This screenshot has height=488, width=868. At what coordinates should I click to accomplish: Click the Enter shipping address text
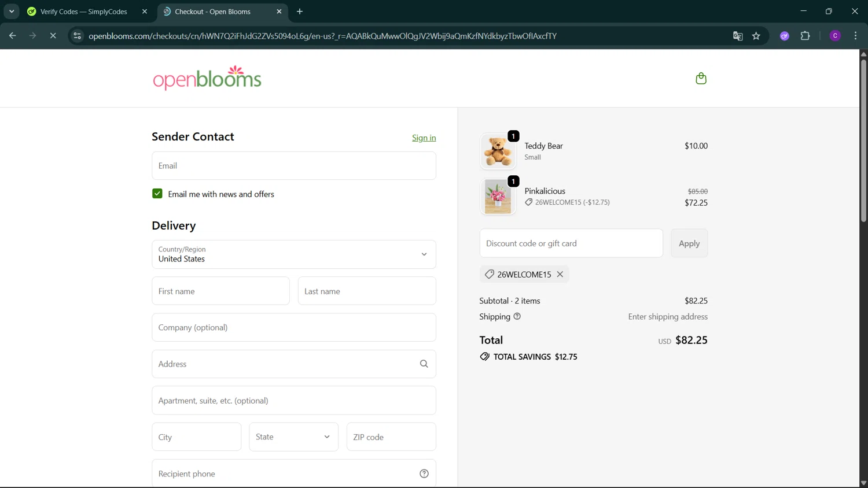coord(668,316)
